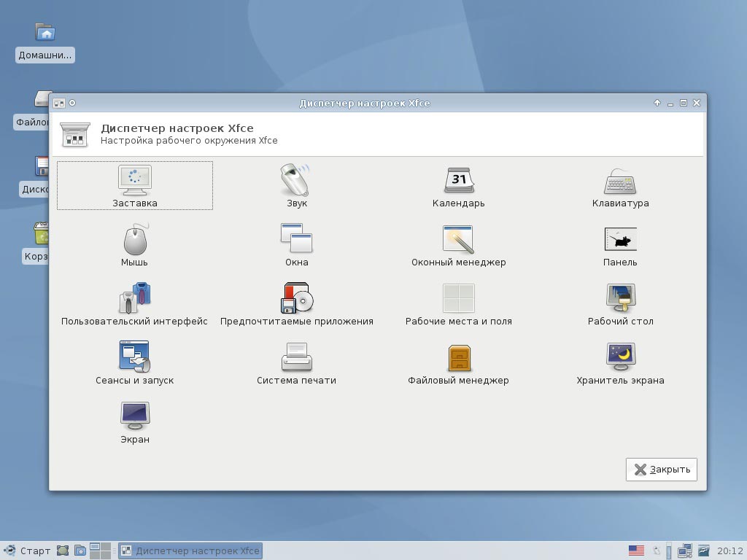Image resolution: width=747 pixels, height=560 pixels.
Task: Open the Старт menu in taskbar
Action: [x=28, y=551]
